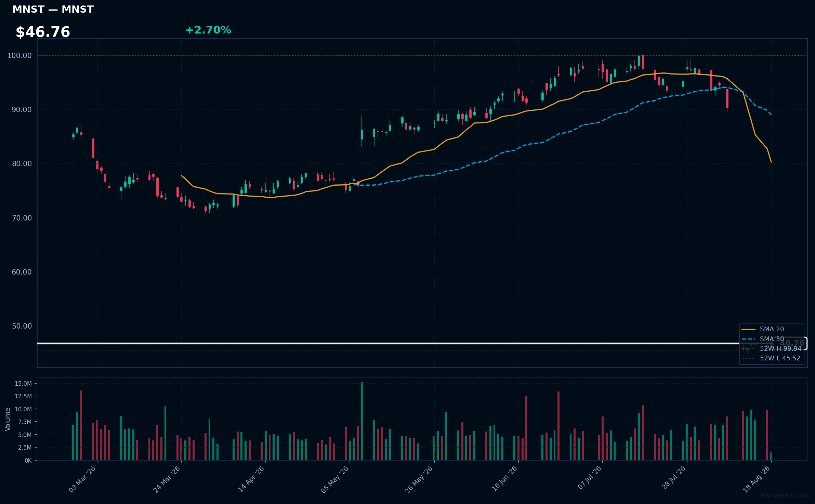This screenshot has width=815, height=504.
Task: Click the 05 May '26 date label
Action: (335, 479)
